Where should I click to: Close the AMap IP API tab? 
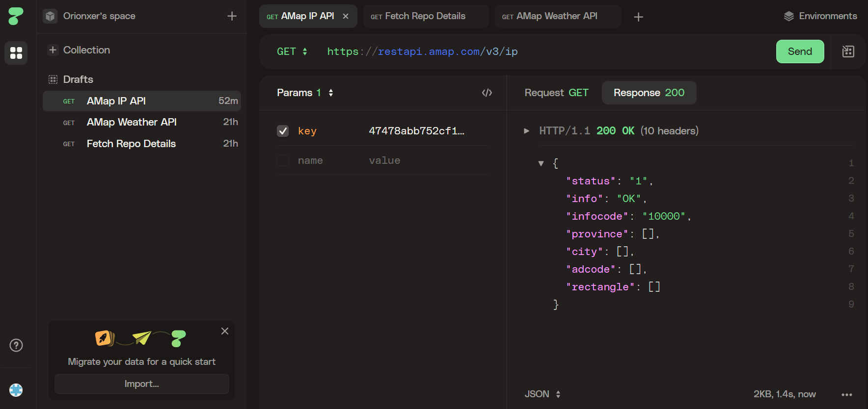[346, 16]
